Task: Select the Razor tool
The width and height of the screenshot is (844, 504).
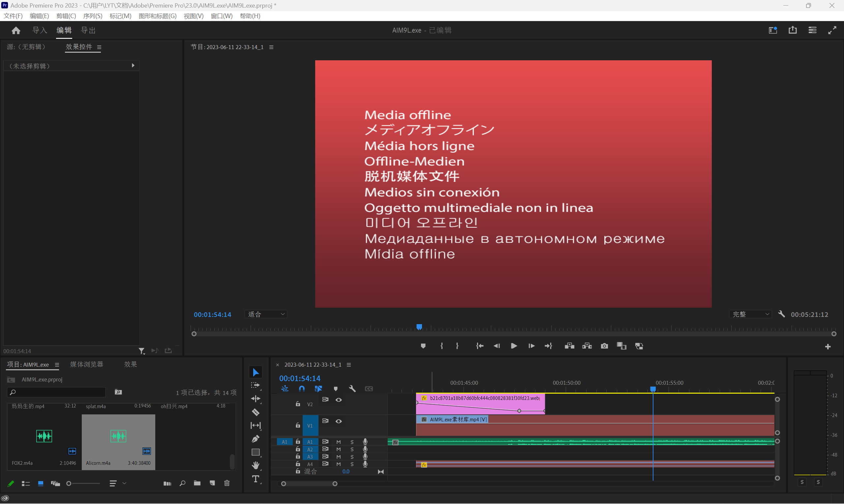Action: 256,412
